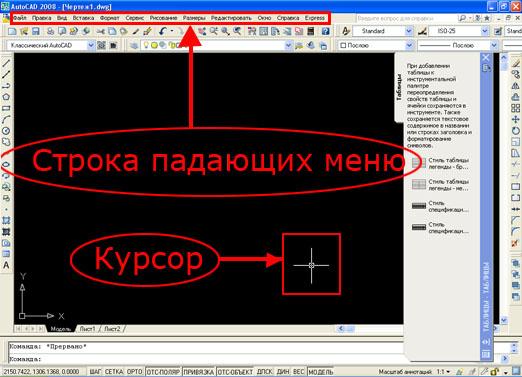Select the Hatch tool in left toolbar
522x377 pixels.
6,220
